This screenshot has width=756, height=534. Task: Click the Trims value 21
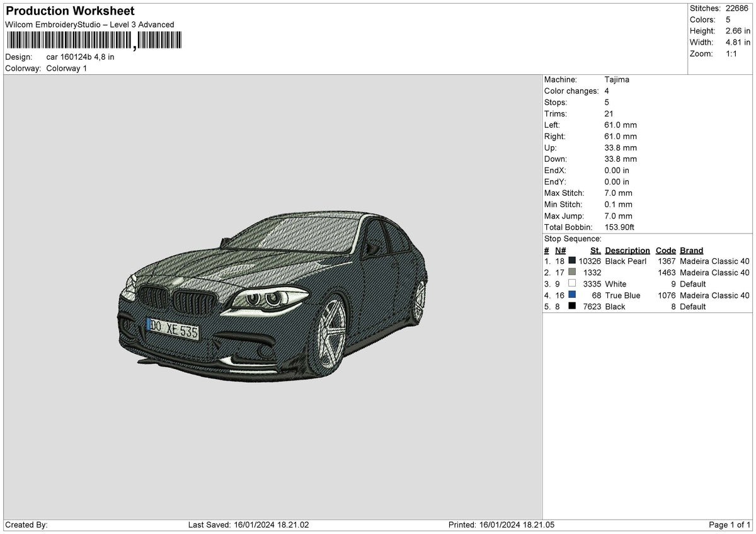(609, 113)
